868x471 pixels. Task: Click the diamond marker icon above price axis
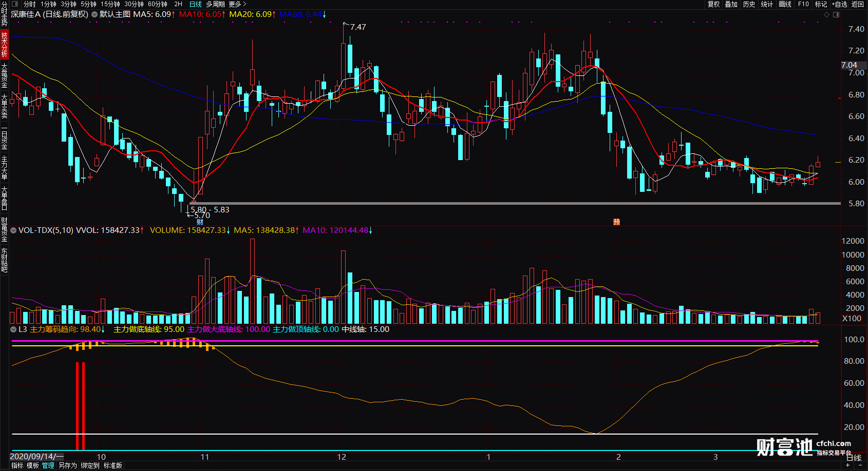(x=827, y=14)
